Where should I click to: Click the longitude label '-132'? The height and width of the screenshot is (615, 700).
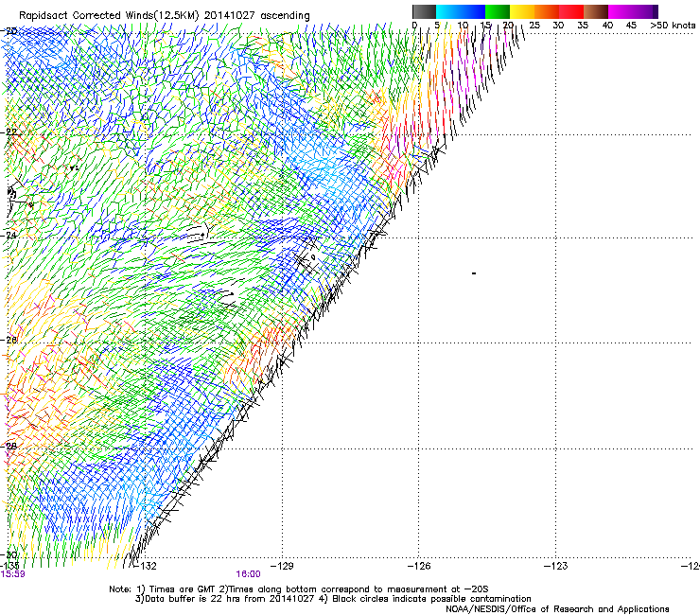pos(146,566)
